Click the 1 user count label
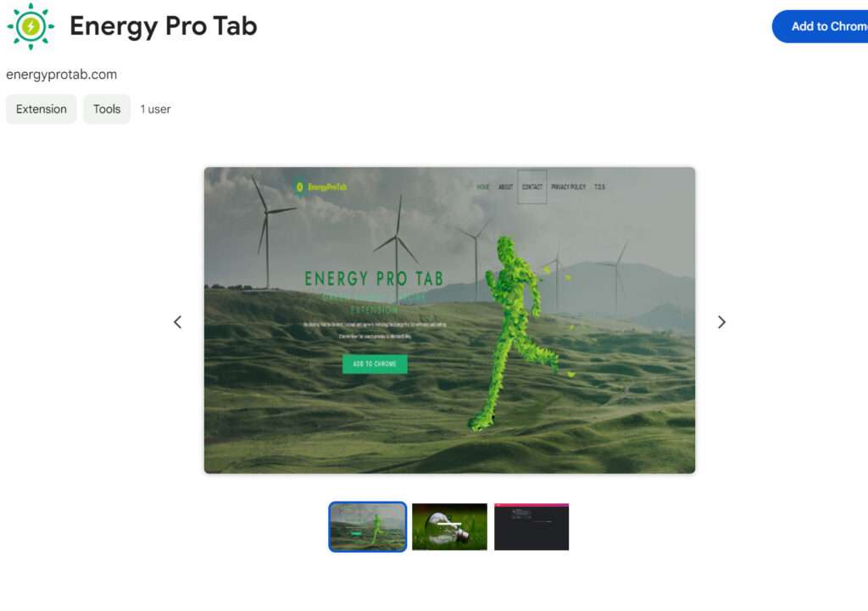 tap(156, 109)
